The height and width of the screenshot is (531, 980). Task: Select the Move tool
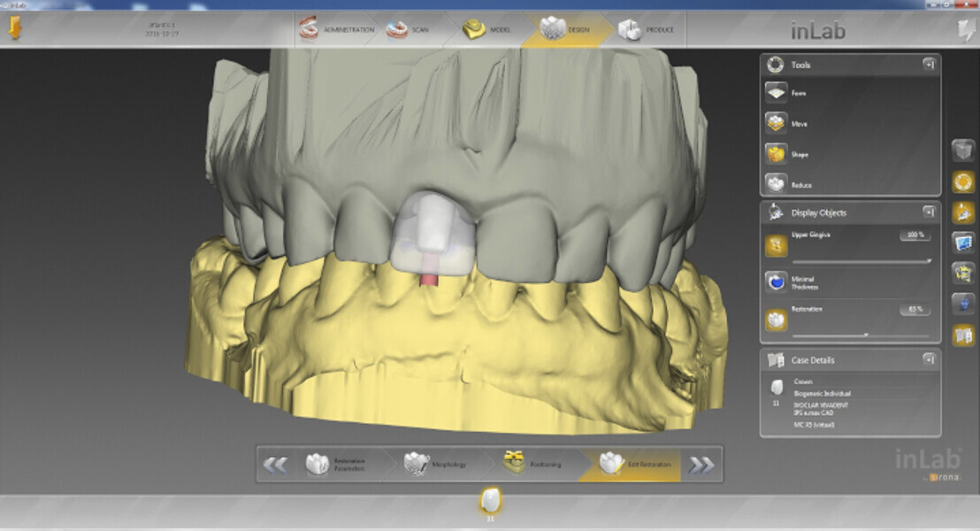click(777, 124)
